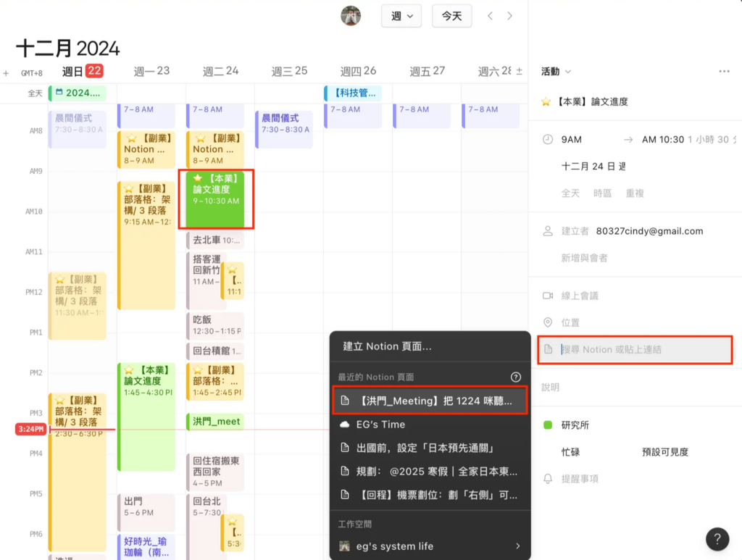Open the help question mark button
The width and height of the screenshot is (742, 560).
[716, 539]
